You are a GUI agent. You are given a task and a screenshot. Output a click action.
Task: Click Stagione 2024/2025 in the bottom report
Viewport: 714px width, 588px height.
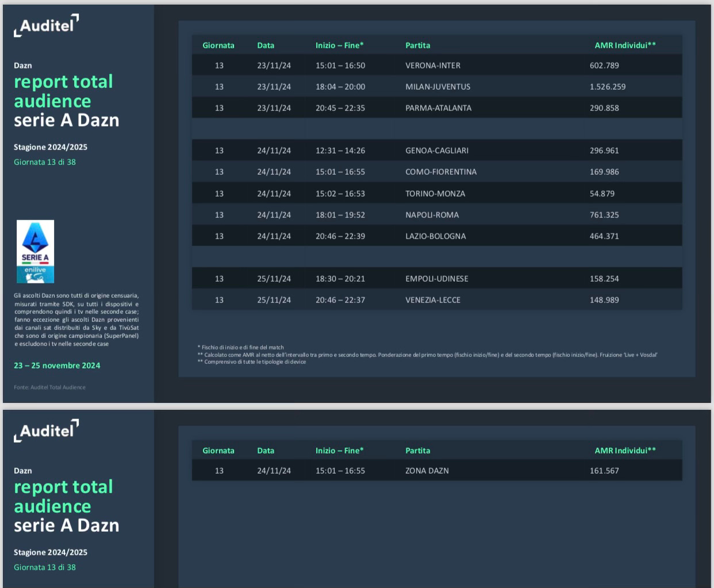[x=51, y=552]
